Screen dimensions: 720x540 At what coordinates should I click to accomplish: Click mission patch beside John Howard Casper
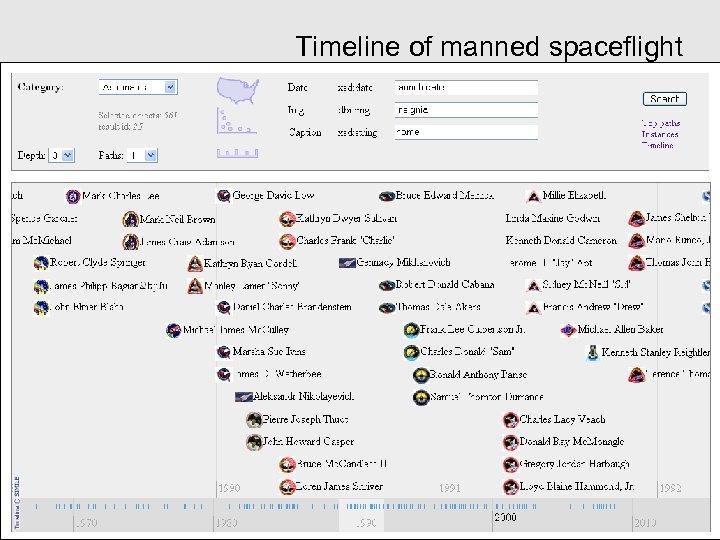253,442
